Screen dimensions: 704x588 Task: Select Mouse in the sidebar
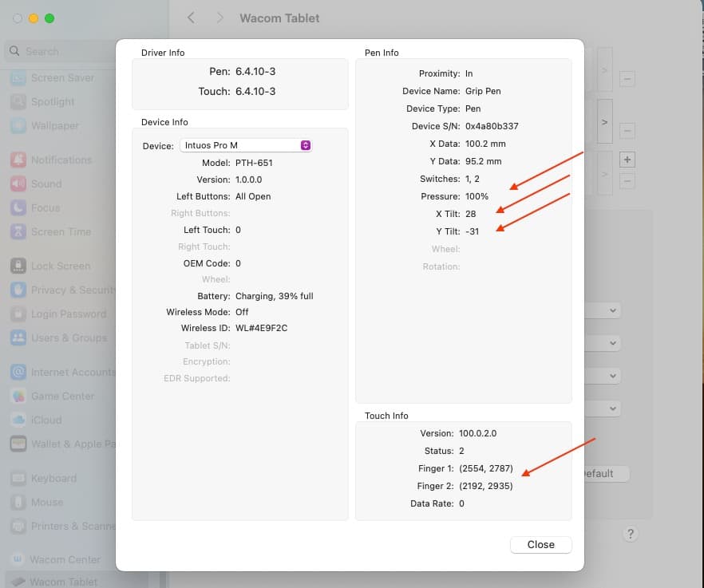click(x=46, y=502)
